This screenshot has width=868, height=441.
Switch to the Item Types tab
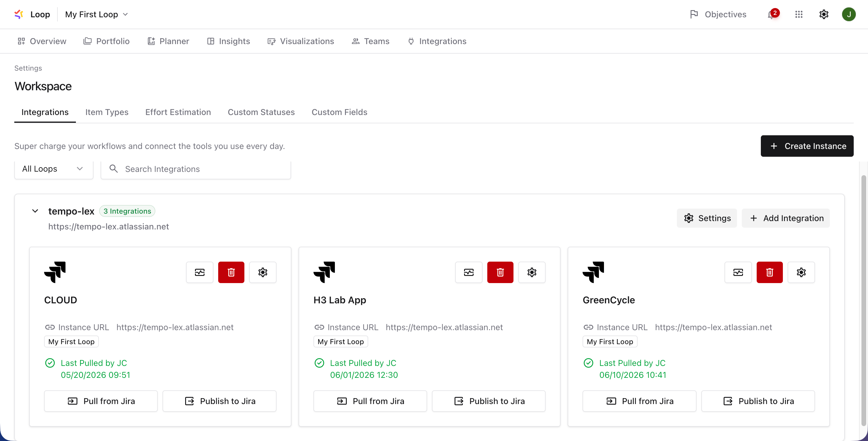tap(107, 112)
